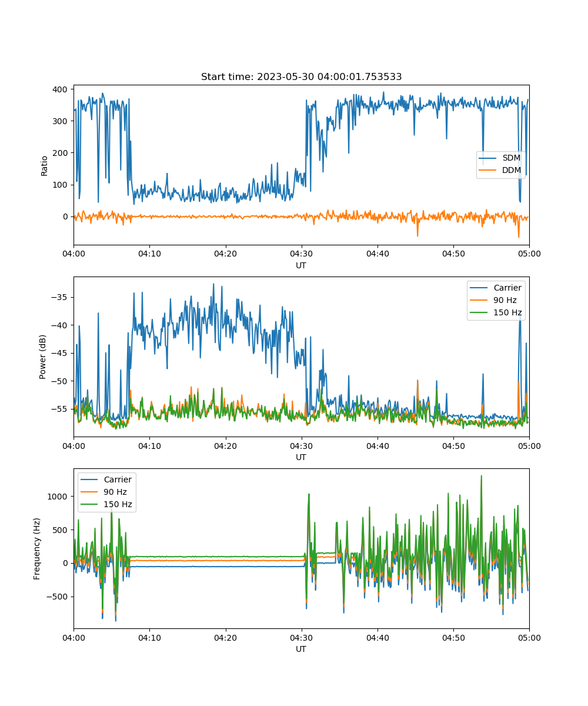588x706 pixels.
Task: Select 'Carrier' in the Frequency plot legend
Action: tap(118, 479)
